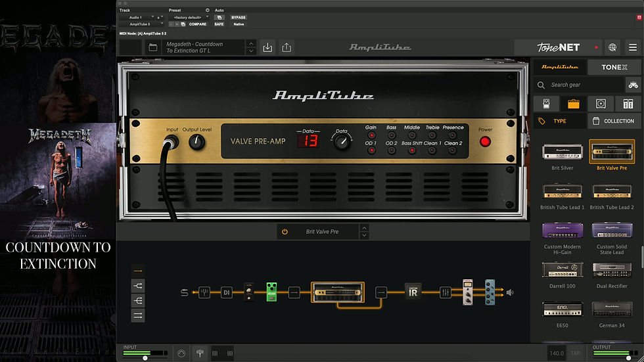
Task: Click the tuner block in signal chain
Action: (204, 292)
